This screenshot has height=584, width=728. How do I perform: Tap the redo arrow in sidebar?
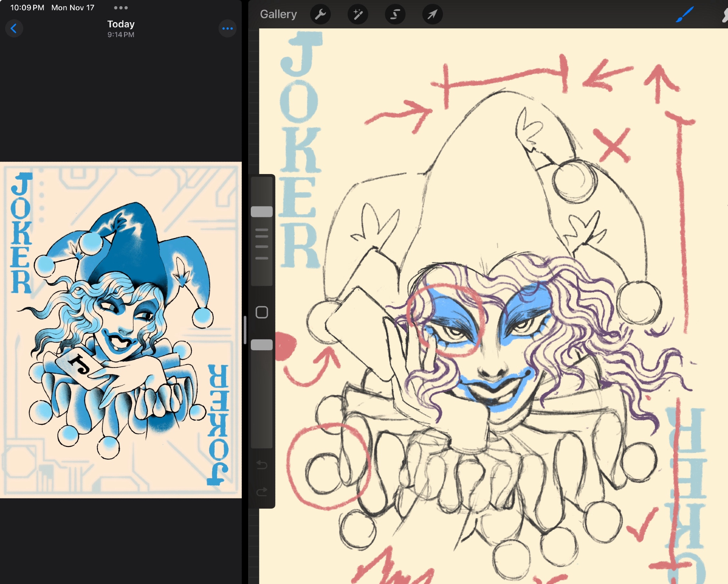(262, 492)
